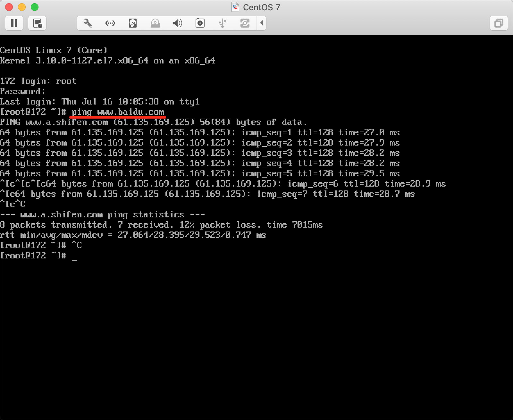
Task: Click the sound speaker icon
Action: pos(178,23)
